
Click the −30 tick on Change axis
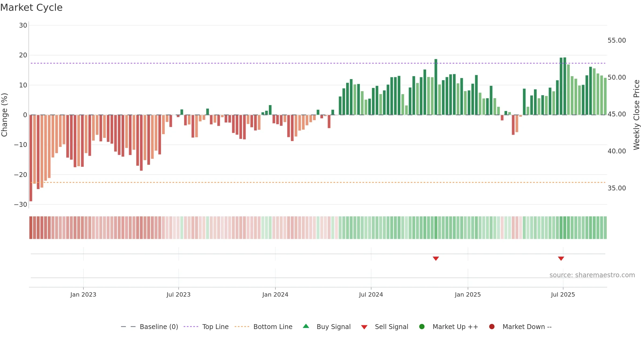point(21,205)
